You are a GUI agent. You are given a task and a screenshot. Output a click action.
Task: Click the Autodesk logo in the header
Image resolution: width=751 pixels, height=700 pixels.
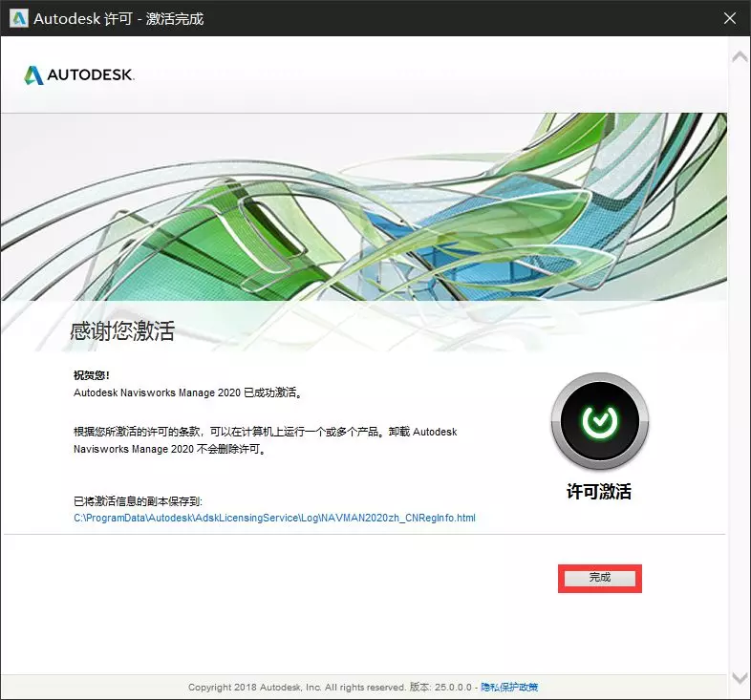(x=79, y=74)
